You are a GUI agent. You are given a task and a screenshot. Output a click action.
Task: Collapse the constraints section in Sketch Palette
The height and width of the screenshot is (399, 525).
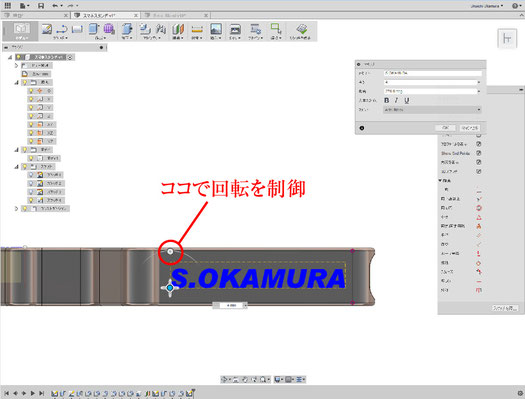441,180
